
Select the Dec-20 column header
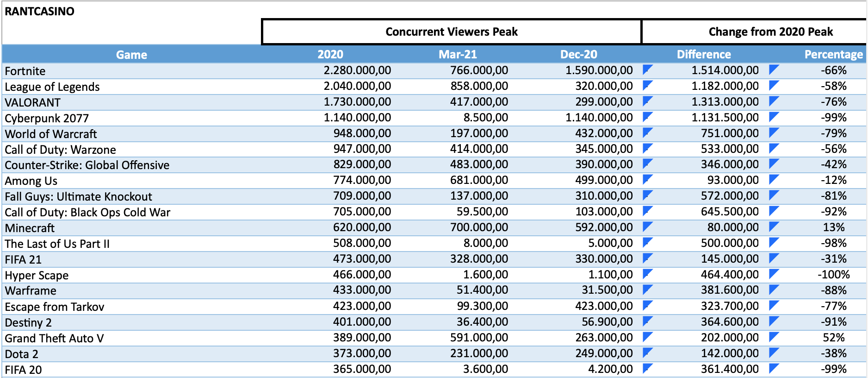coord(578,55)
